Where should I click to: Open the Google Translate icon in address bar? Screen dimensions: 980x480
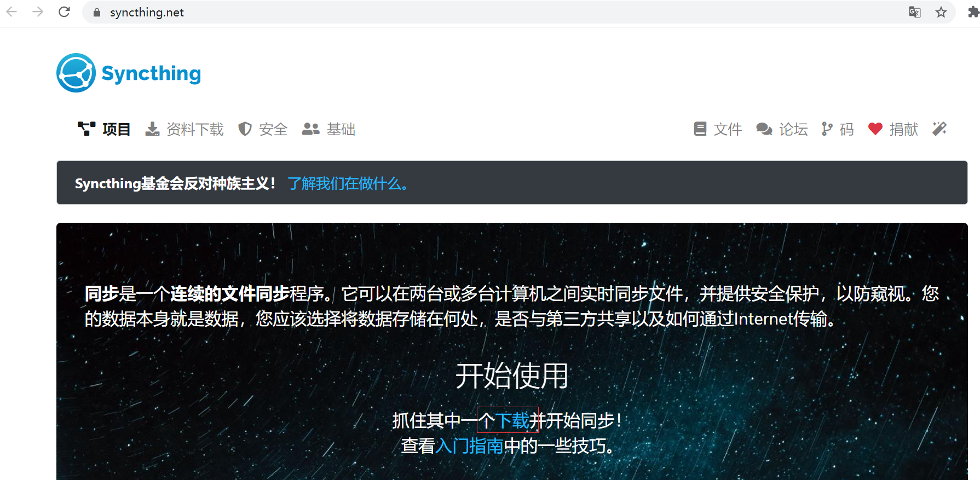pyautogui.click(x=914, y=12)
